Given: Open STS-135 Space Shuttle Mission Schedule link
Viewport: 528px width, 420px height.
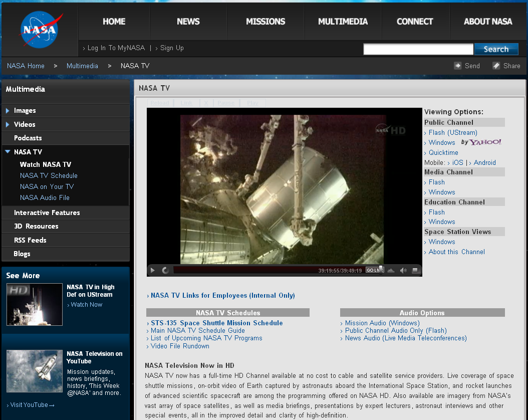Looking at the screenshot, I should (x=216, y=323).
